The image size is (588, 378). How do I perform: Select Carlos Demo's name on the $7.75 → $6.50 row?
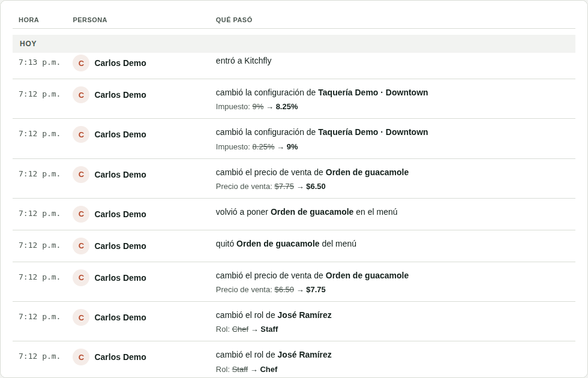click(x=121, y=175)
